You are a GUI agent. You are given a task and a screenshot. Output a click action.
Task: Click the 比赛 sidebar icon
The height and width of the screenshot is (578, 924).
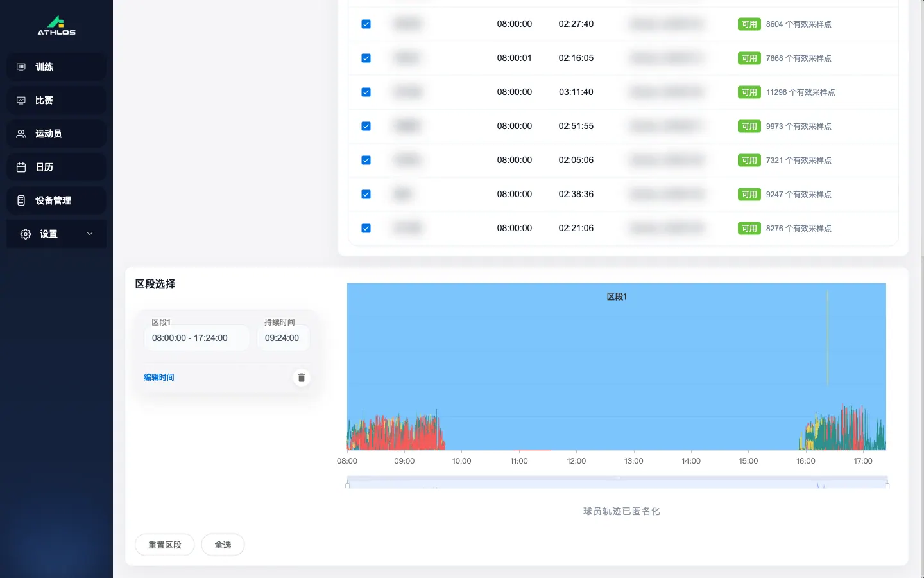(x=21, y=100)
